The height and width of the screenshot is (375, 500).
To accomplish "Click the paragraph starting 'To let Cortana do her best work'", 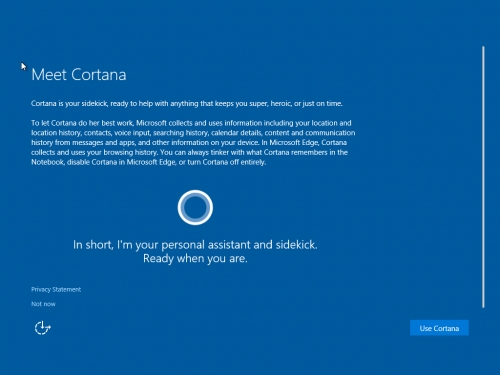I will 193,143.
